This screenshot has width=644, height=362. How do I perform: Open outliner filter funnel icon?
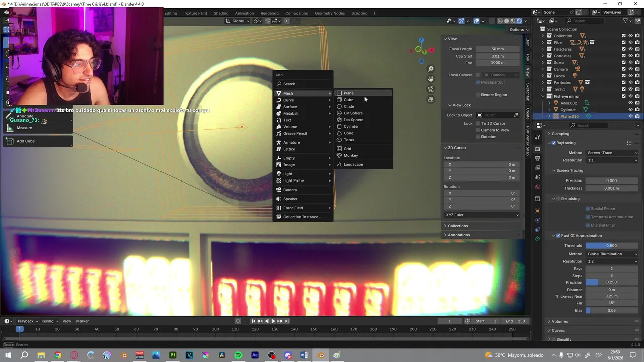click(x=625, y=21)
